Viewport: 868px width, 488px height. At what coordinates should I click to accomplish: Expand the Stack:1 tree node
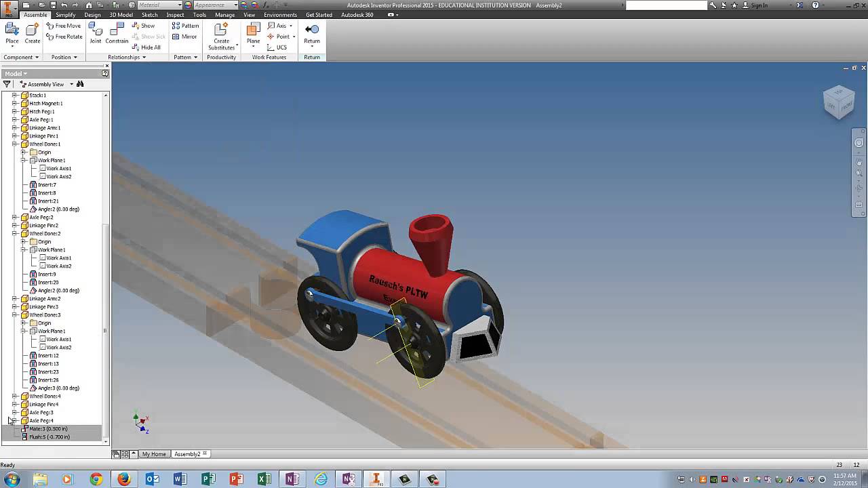click(15, 96)
